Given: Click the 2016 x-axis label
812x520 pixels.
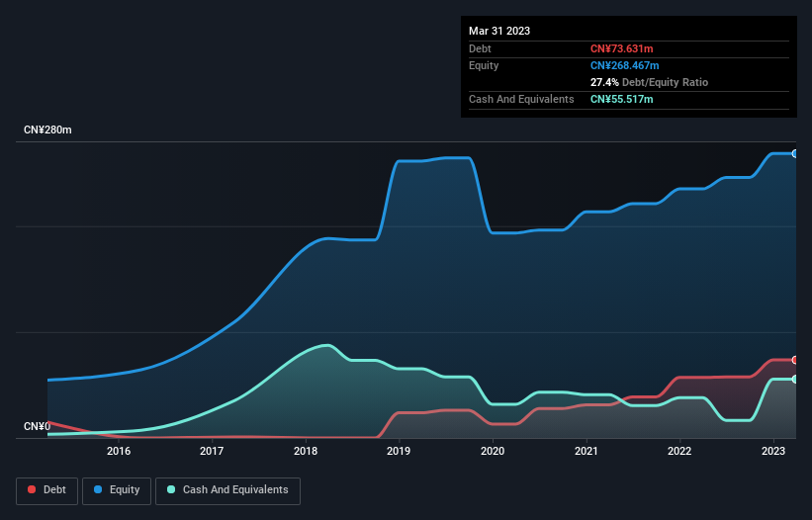Looking at the screenshot, I should [x=119, y=451].
